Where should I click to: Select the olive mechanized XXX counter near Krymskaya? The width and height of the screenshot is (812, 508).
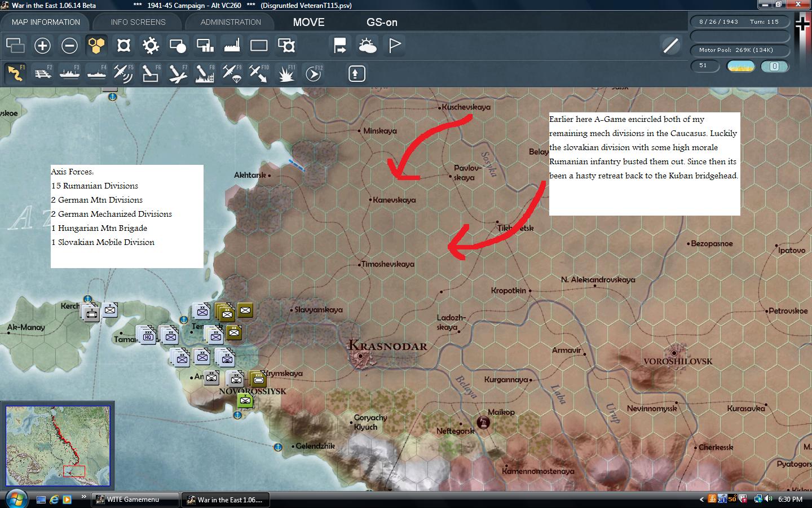[x=258, y=379]
